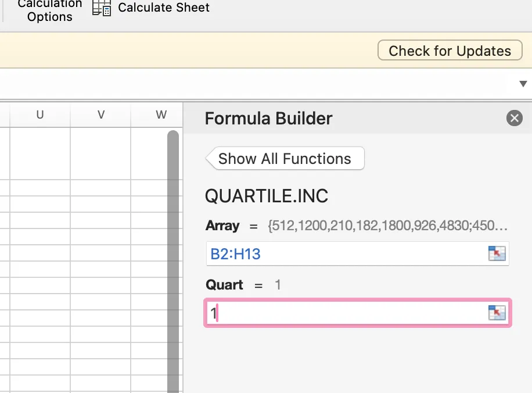Select column V by its header
This screenshot has height=393, width=532.
coord(101,115)
